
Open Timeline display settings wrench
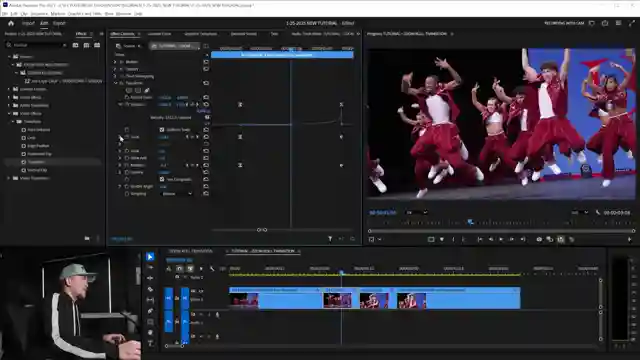click(211, 269)
